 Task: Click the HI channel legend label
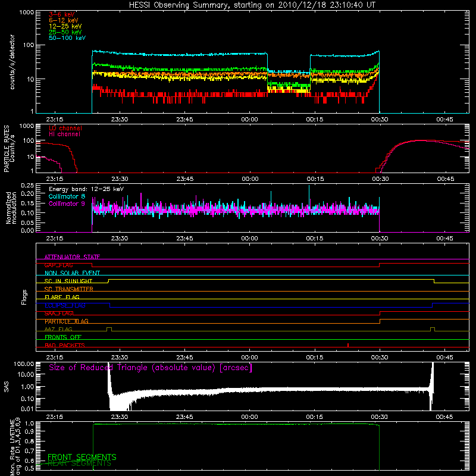64,134
